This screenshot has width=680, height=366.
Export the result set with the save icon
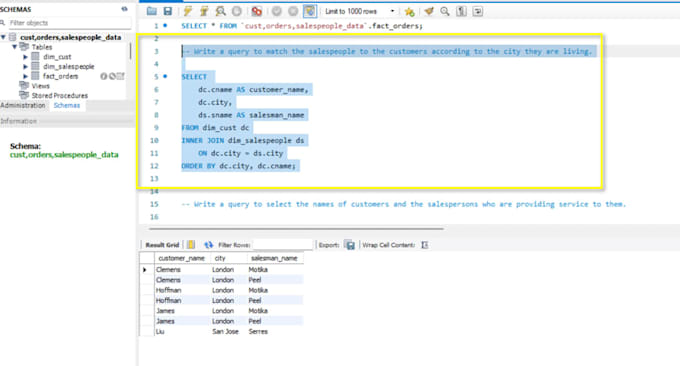[x=350, y=245]
